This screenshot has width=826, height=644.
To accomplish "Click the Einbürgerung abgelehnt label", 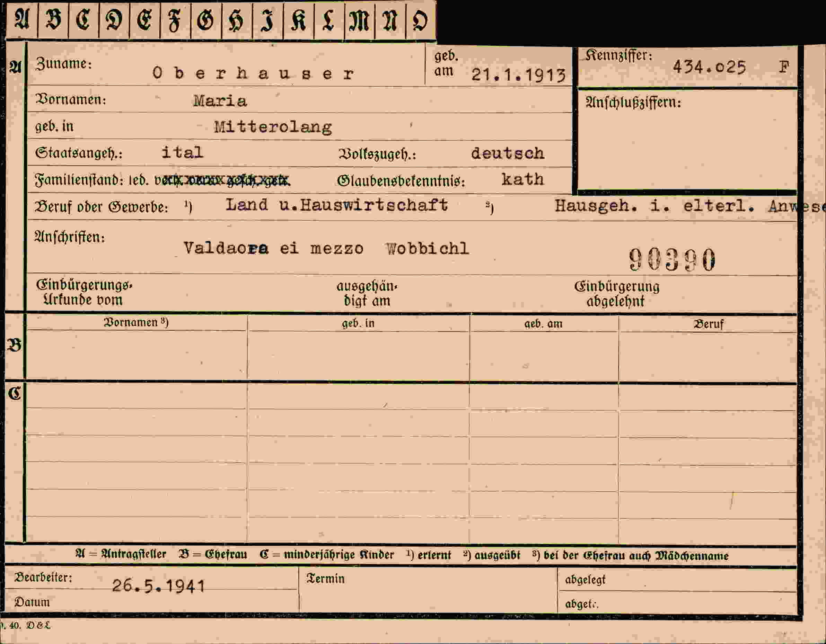I will pos(616,294).
